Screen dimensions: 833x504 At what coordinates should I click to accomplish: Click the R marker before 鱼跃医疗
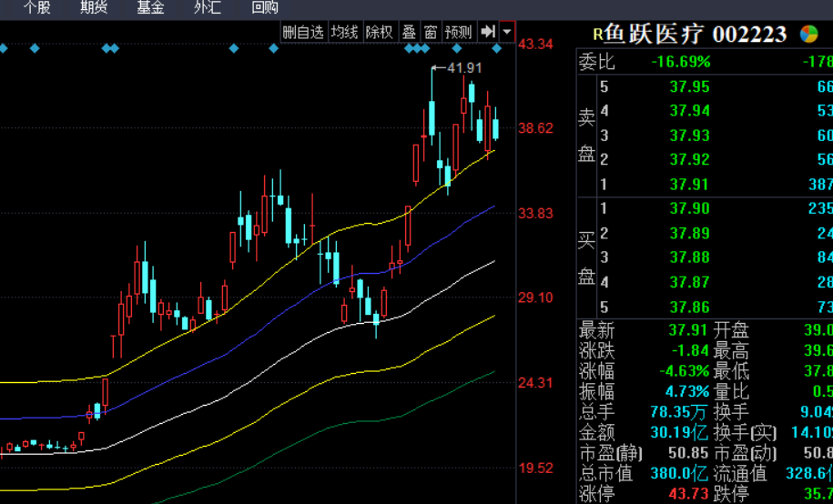click(597, 35)
